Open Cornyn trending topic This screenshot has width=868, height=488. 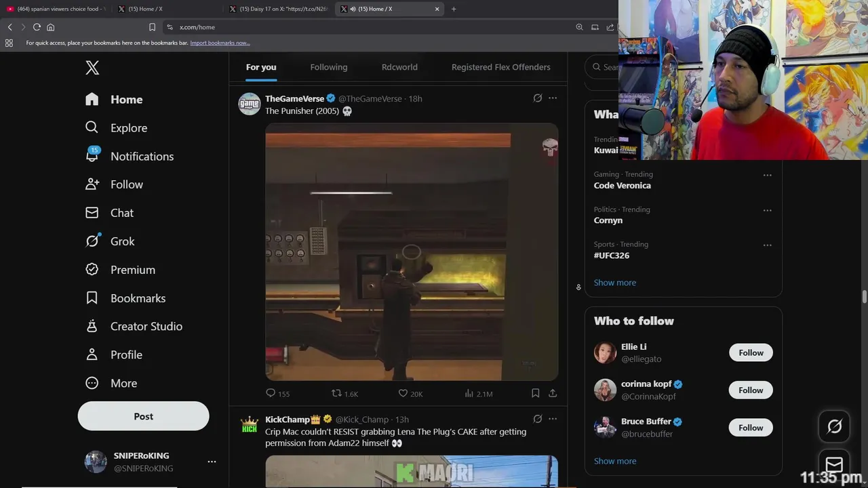tap(608, 220)
